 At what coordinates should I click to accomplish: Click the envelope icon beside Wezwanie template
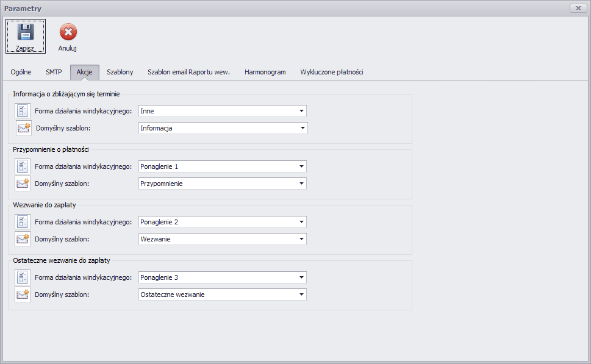(23, 239)
